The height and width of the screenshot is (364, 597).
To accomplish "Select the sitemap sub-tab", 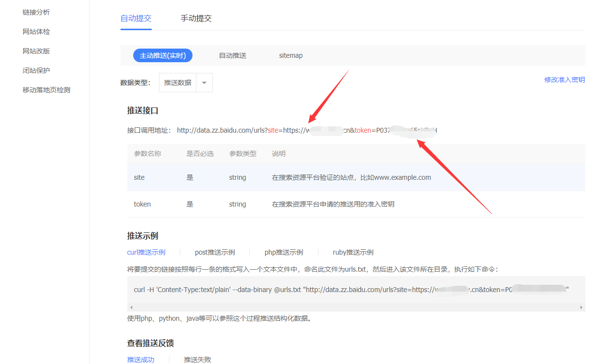I will click(291, 55).
